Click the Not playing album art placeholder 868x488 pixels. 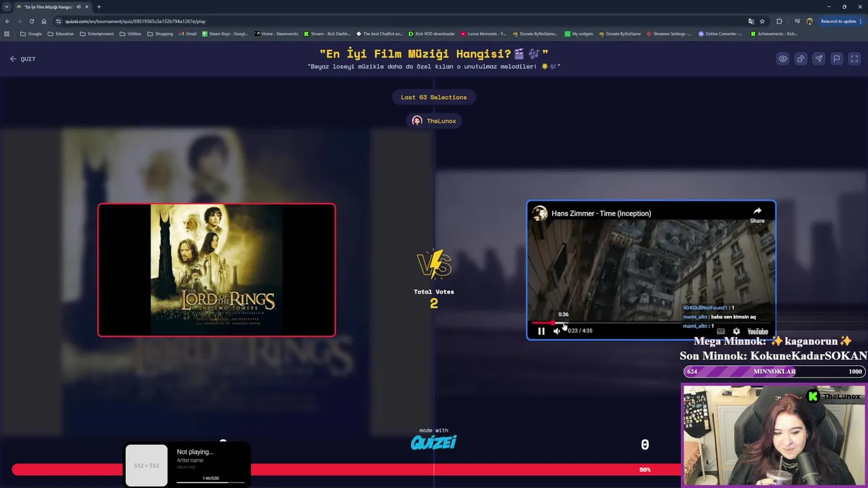click(x=146, y=466)
